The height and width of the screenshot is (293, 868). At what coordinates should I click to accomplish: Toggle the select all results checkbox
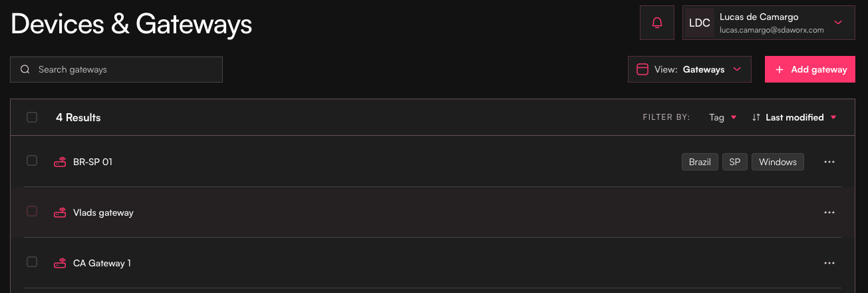(32, 117)
